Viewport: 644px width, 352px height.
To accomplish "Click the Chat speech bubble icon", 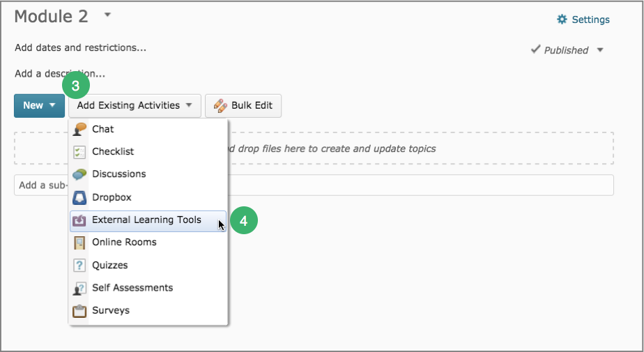I will (x=79, y=129).
